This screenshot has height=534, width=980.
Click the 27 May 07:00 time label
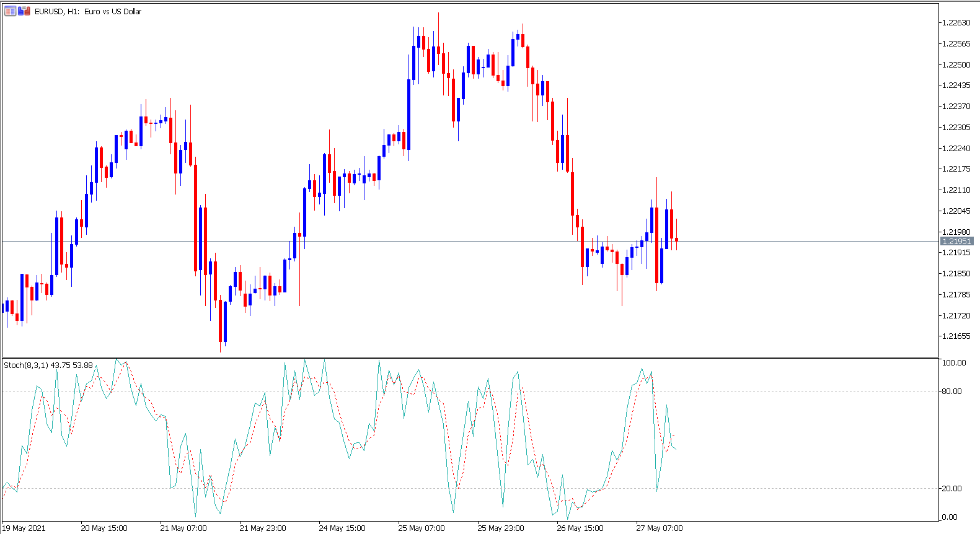(660, 528)
